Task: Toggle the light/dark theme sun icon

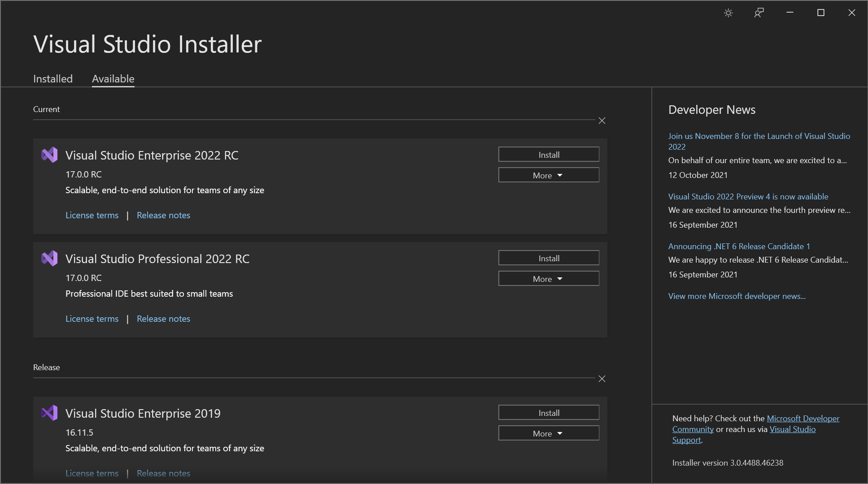Action: [728, 13]
